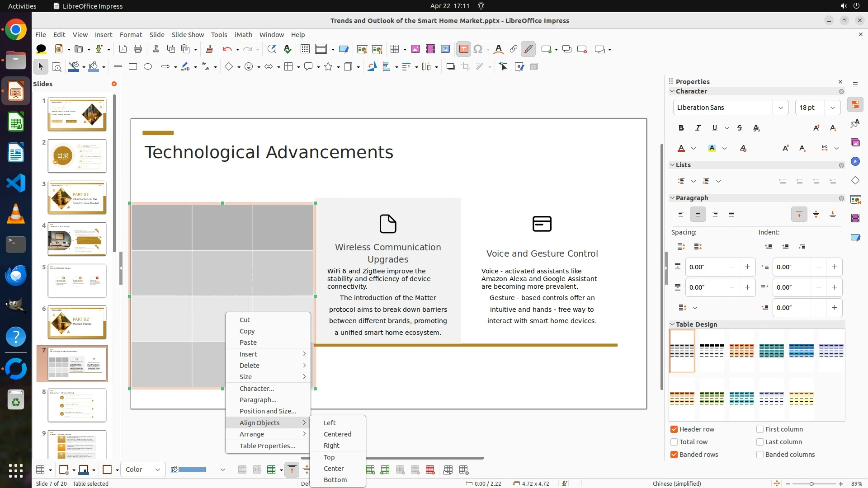Choose Centered in Align Objects submenu
The image size is (868, 488).
point(337,434)
